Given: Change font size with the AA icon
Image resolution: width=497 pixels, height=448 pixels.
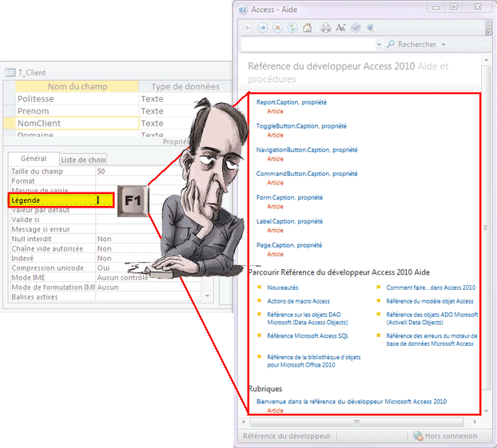Looking at the screenshot, I should [340, 28].
